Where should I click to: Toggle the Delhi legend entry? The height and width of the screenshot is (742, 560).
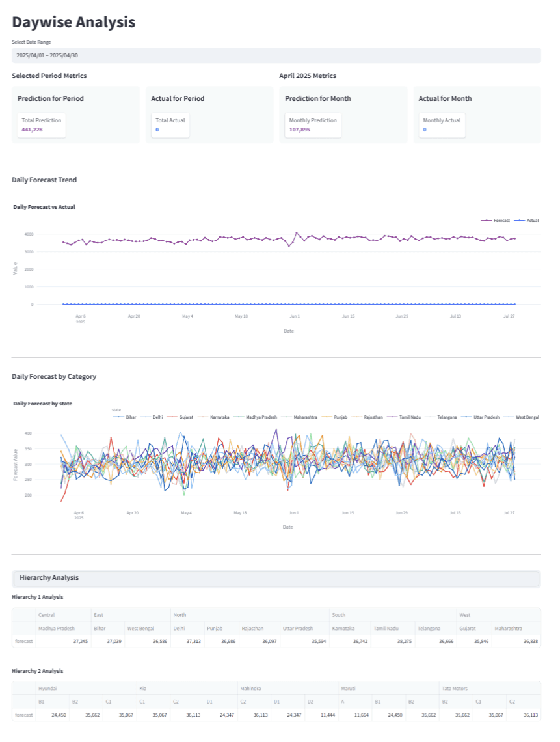pos(151,417)
